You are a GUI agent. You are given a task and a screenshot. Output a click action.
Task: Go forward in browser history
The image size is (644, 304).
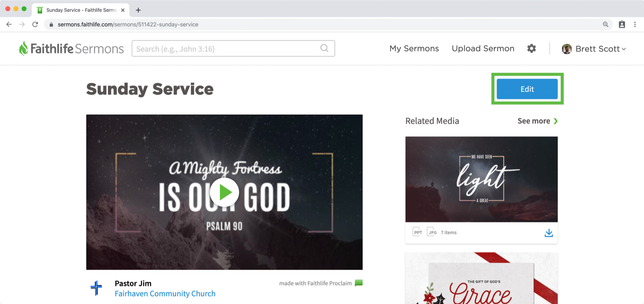22,24
